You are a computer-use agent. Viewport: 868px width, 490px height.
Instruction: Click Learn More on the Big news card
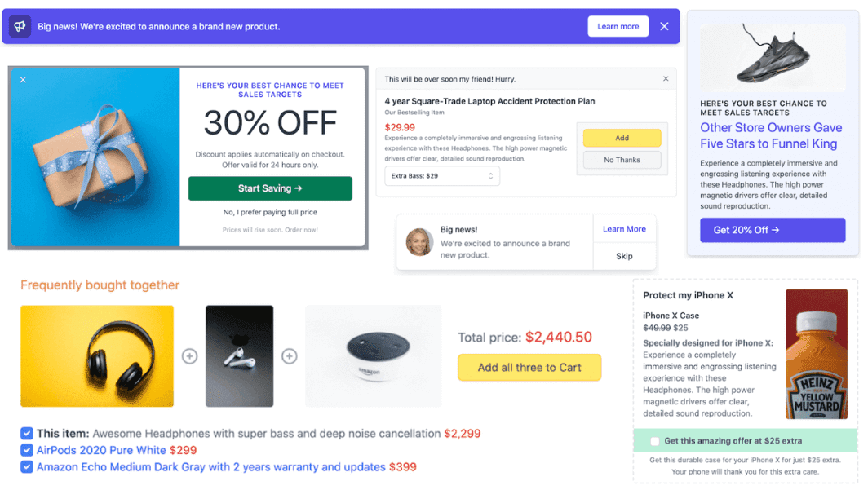[624, 229]
